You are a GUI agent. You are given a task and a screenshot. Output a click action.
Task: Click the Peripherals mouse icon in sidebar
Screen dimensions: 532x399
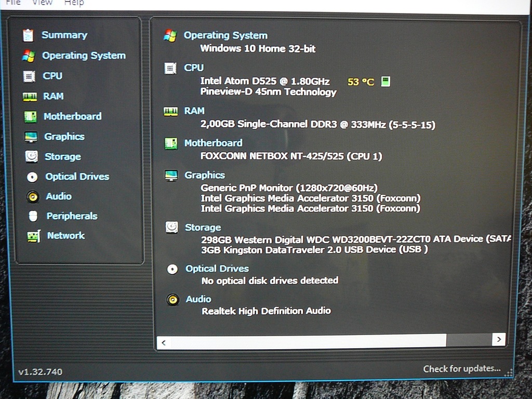pos(33,216)
